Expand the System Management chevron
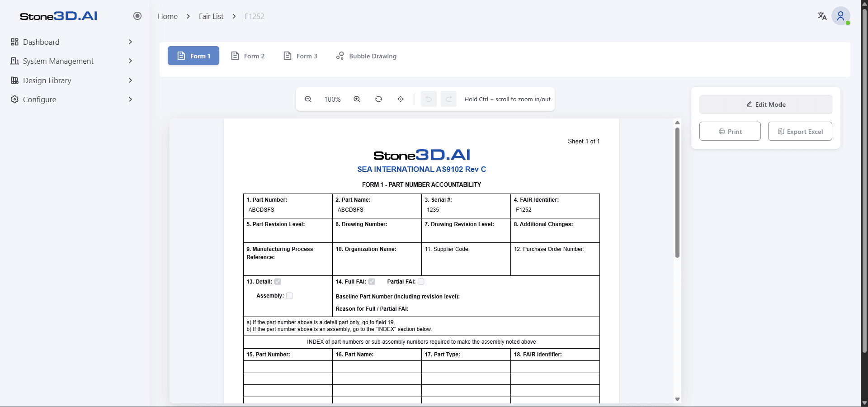 pyautogui.click(x=130, y=61)
